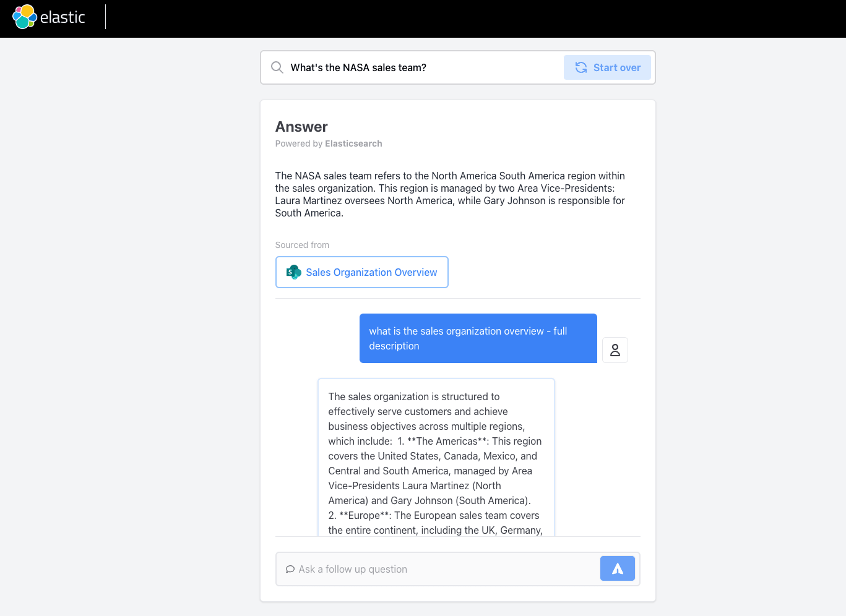
Task: Click the vertical divider beside elastic logo
Action: pos(106,17)
